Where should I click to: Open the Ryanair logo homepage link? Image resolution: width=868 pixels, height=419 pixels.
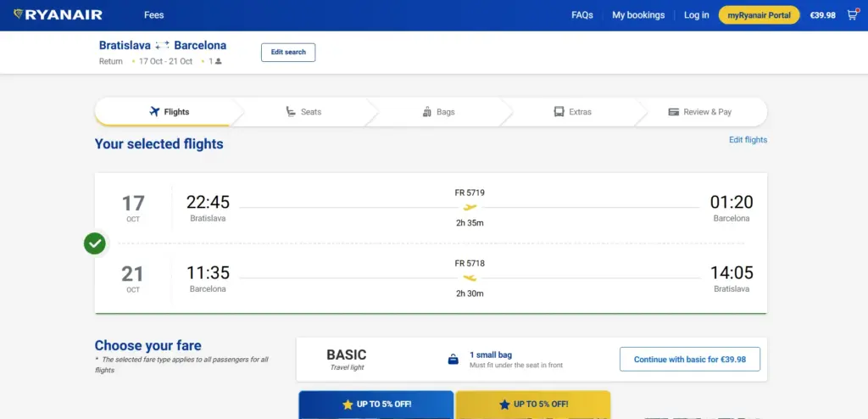[x=58, y=15]
